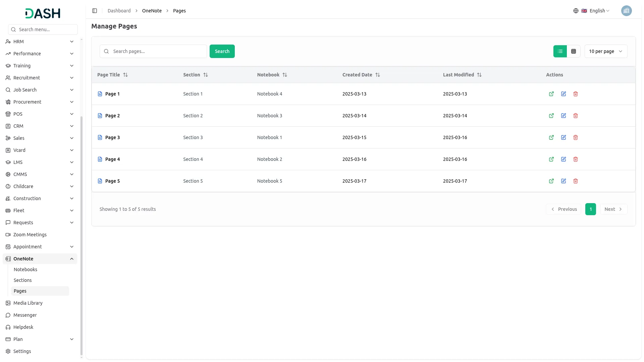
Task: Open Page 3 with the view icon
Action: [x=551, y=137]
